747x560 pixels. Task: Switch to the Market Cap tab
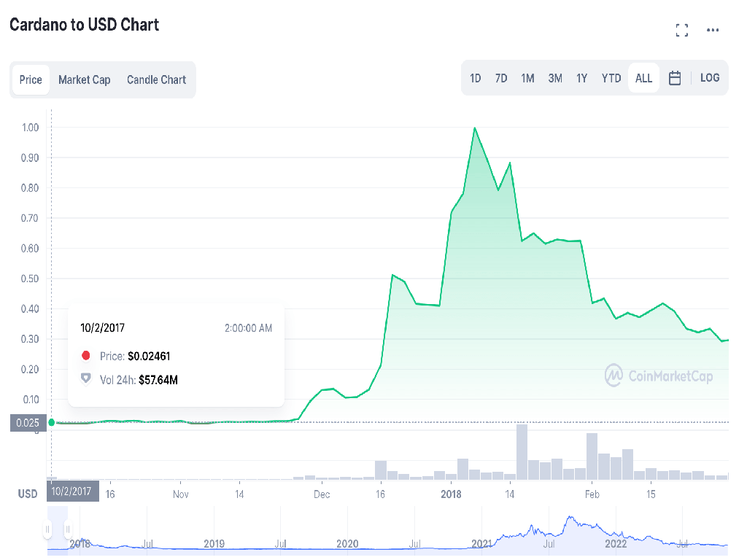click(x=85, y=79)
